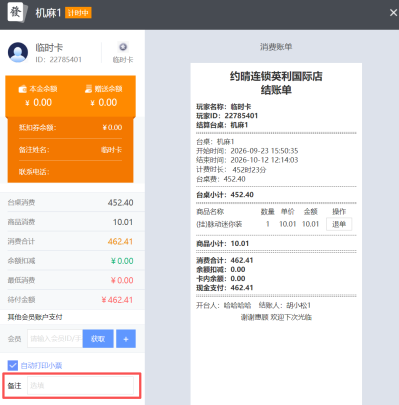
Task: Click the receipt 结算台桌 机麻1 line
Action: tap(222, 125)
